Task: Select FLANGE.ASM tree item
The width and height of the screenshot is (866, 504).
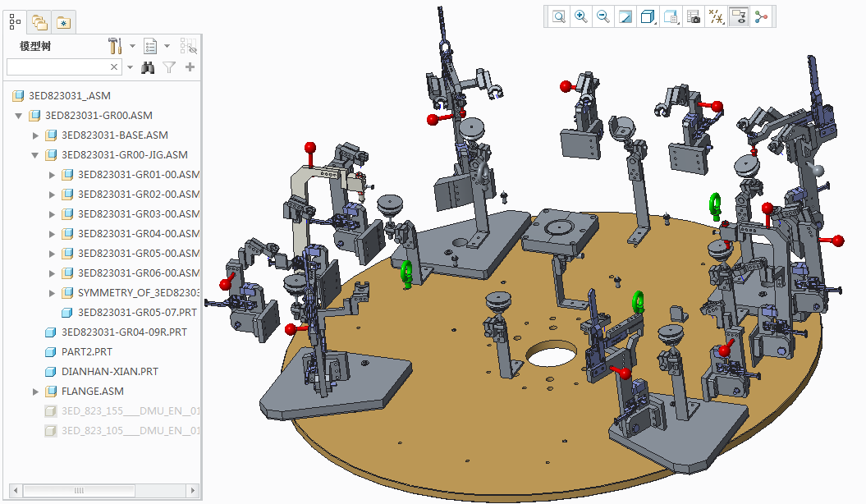Action: pyautogui.click(x=93, y=391)
